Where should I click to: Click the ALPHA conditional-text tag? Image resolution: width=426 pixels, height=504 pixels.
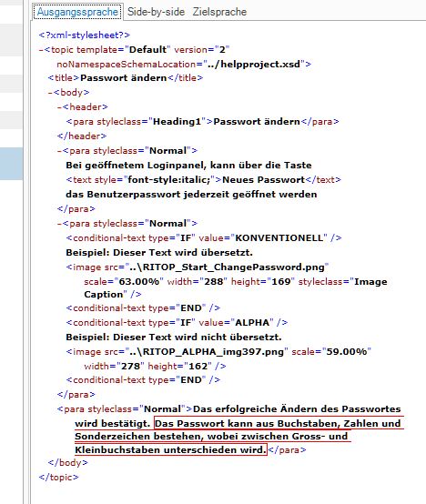pyautogui.click(x=177, y=322)
